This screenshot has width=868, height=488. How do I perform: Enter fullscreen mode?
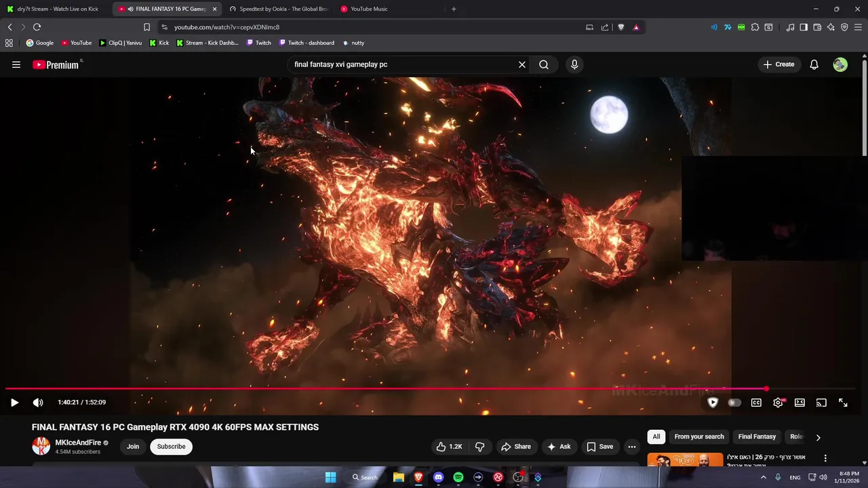(x=843, y=403)
